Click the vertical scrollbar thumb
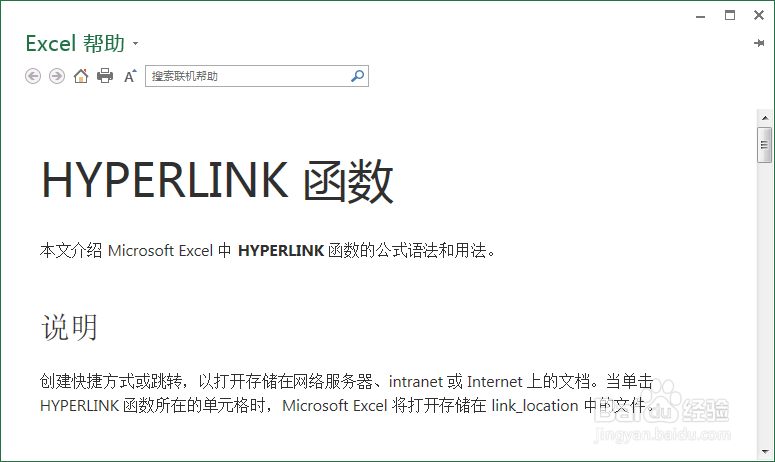 tap(765, 145)
